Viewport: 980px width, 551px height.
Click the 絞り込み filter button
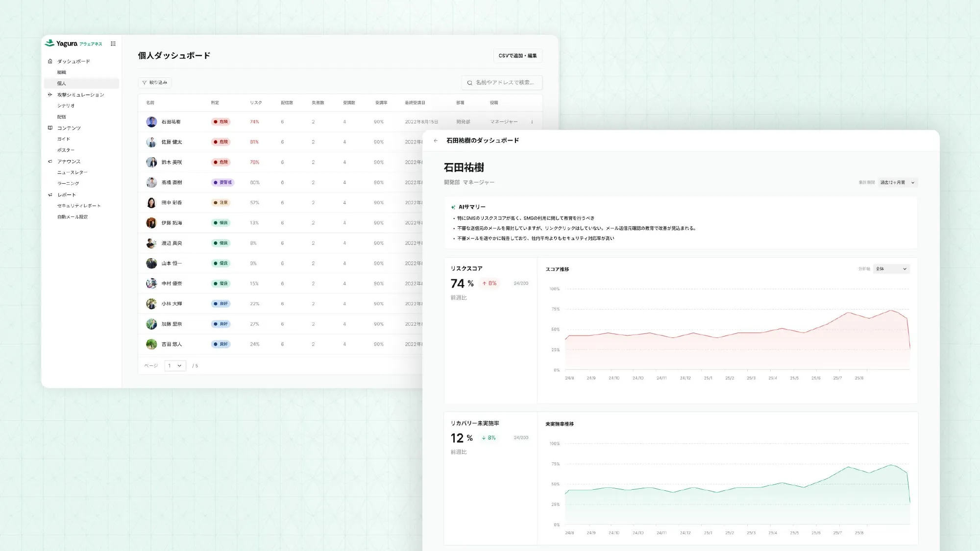(155, 83)
